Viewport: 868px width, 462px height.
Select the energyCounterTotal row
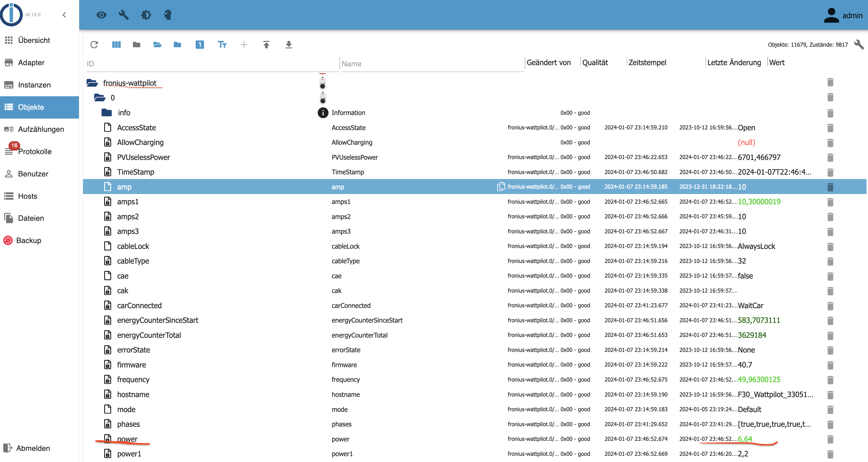point(149,335)
